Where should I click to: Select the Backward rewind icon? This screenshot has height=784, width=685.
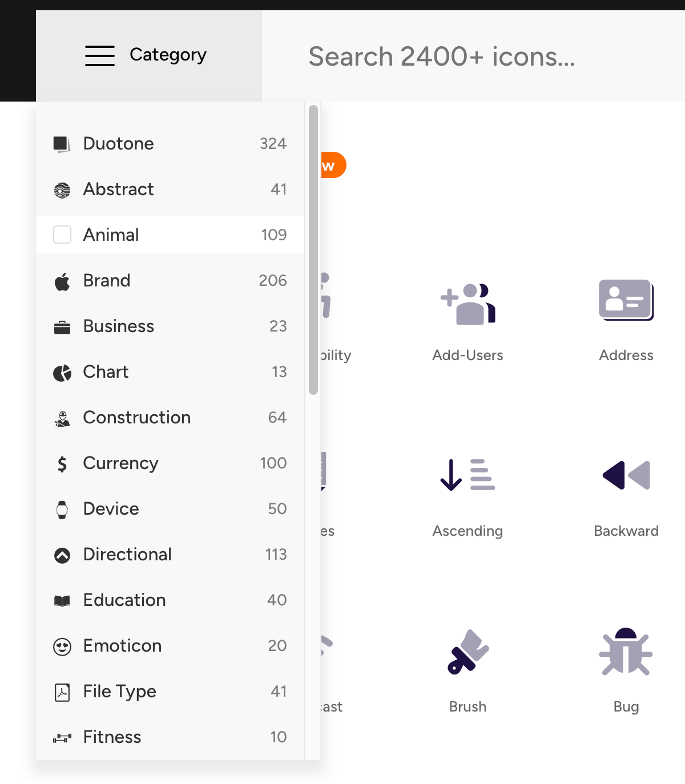[x=626, y=475]
